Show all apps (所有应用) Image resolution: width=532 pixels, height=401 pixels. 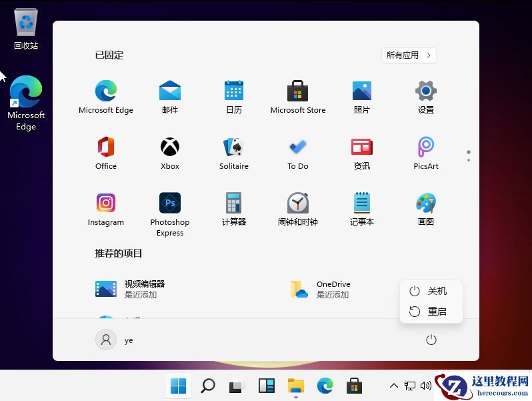point(409,55)
